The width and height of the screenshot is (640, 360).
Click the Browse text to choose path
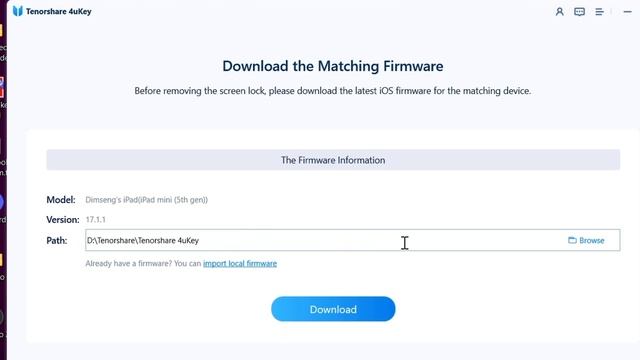pos(591,240)
